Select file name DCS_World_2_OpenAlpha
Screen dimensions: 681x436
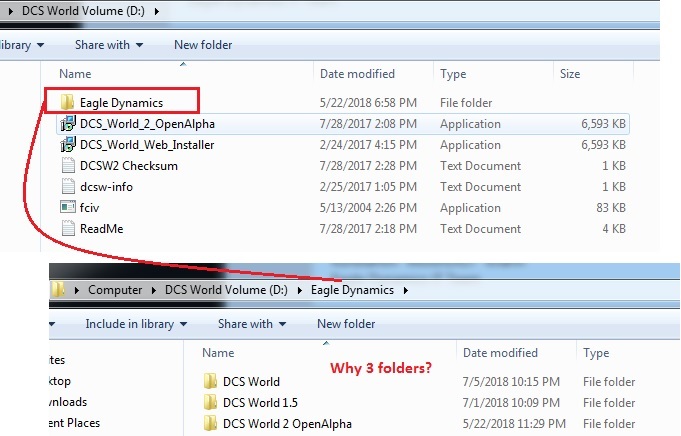[x=147, y=124]
